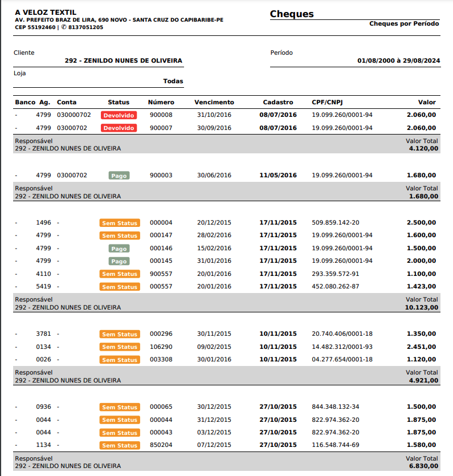Select Sem Status badge for cheque 000004
This screenshot has height=476, width=453.
119,223
